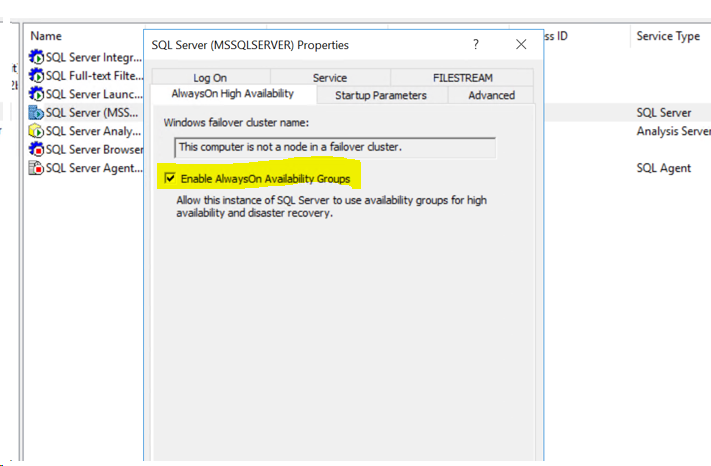Sort by Service Type column header

click(668, 36)
